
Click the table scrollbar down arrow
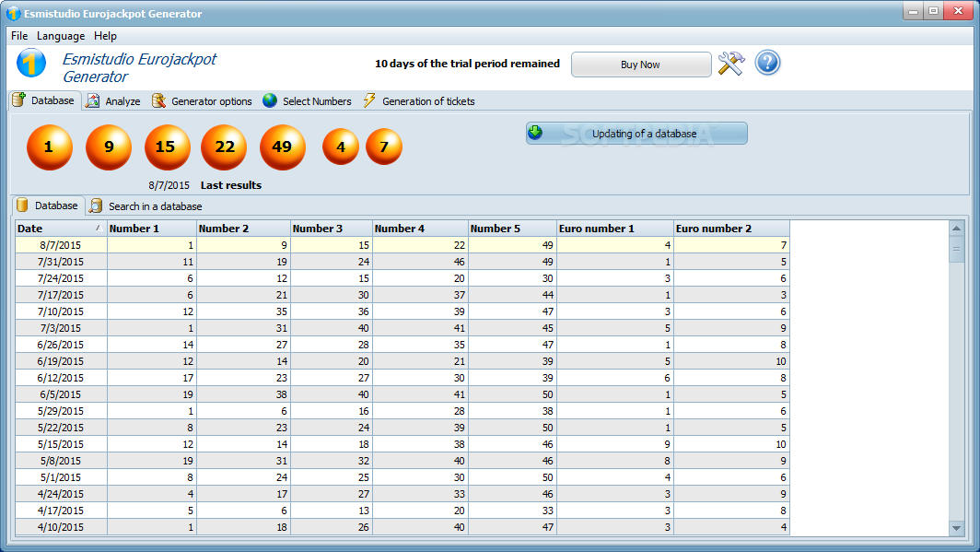tap(956, 528)
